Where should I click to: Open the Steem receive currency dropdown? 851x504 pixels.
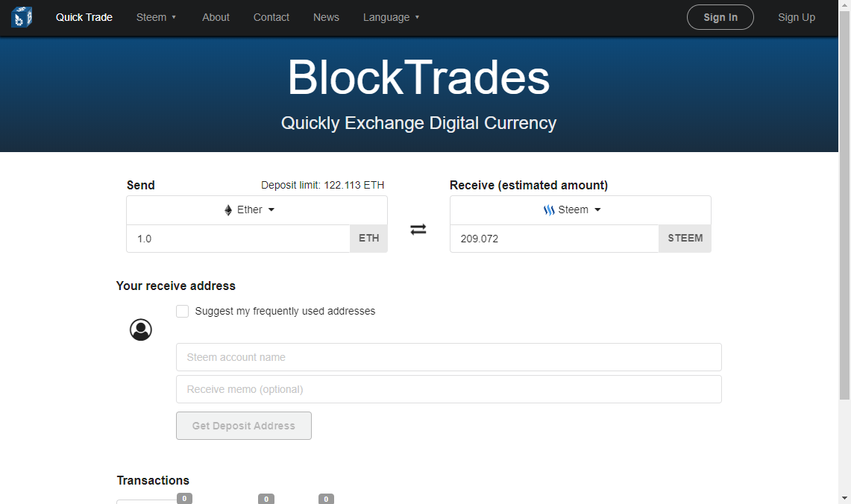coord(580,210)
